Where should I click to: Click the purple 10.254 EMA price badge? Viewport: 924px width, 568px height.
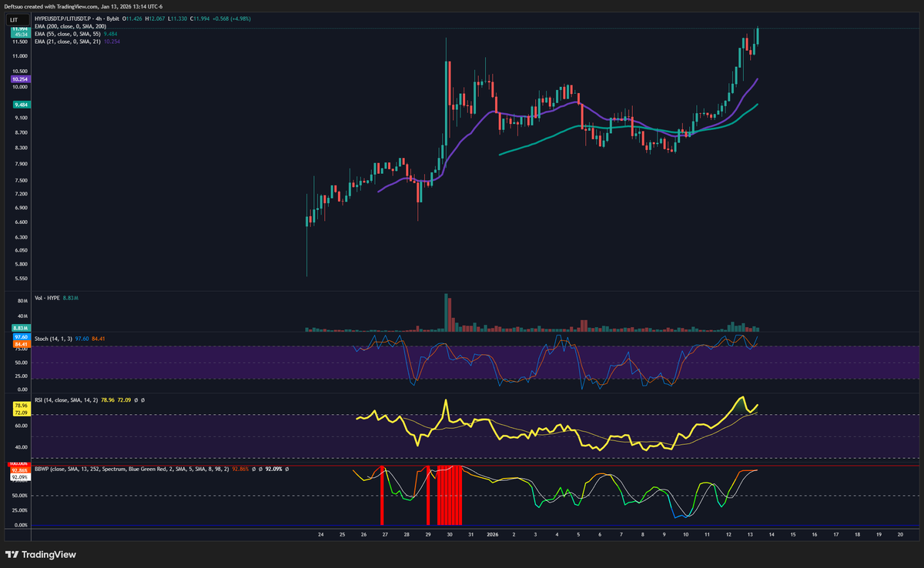[18, 80]
